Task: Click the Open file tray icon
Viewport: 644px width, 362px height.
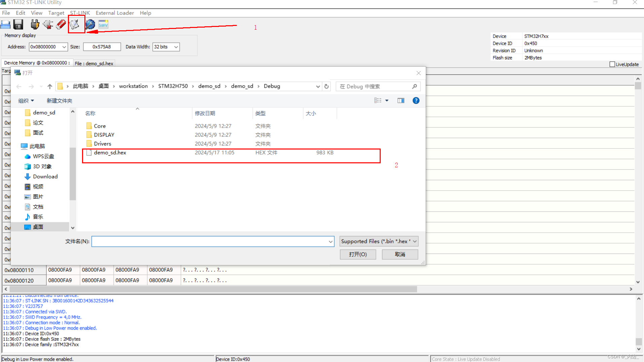Action: [5, 24]
